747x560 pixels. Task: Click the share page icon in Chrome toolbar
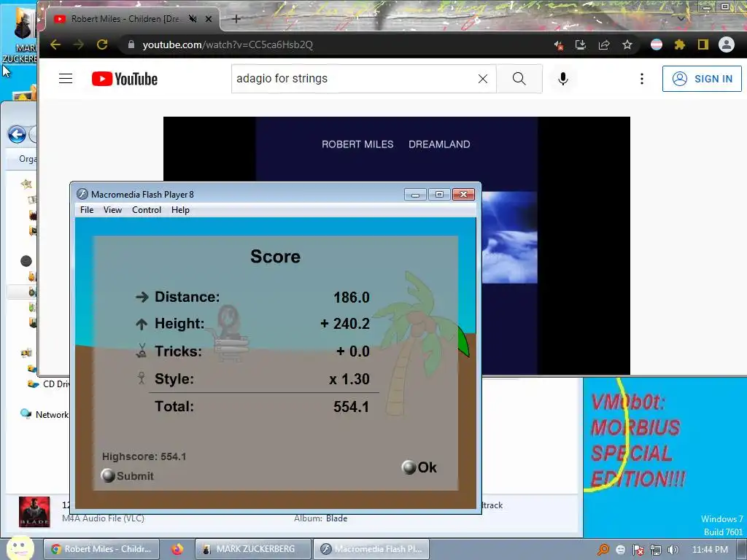[x=603, y=44]
